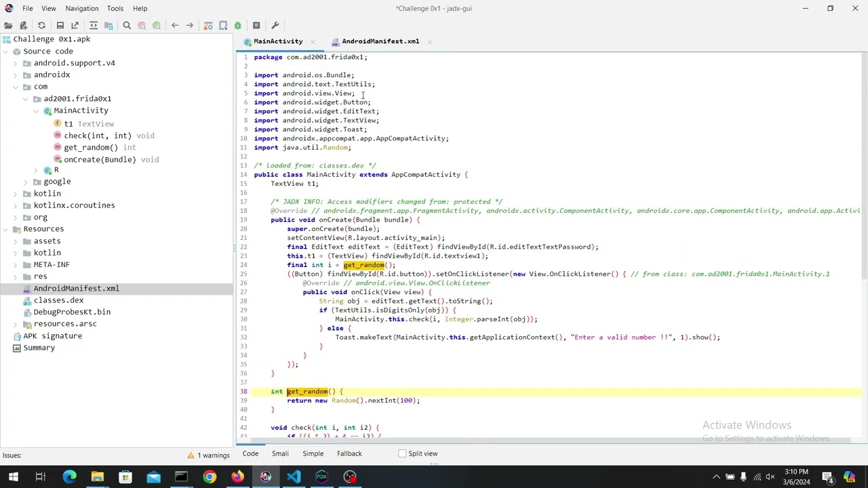Open Visual Studio Code from taskbar

coord(294,476)
